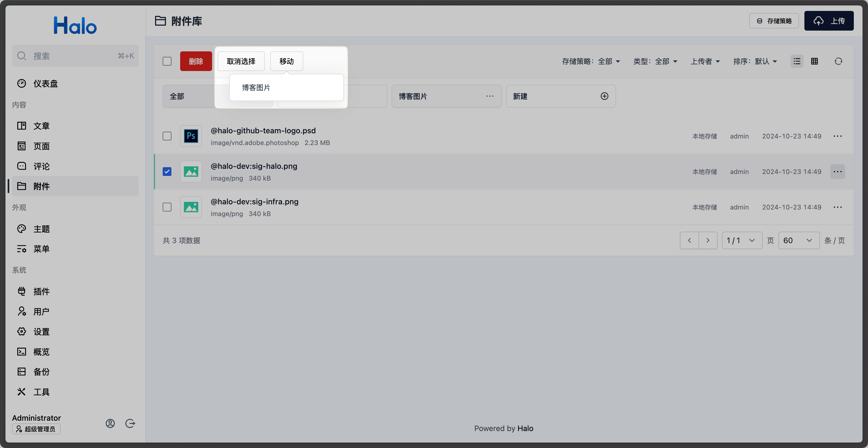Open the 评论 comments section

click(x=41, y=166)
